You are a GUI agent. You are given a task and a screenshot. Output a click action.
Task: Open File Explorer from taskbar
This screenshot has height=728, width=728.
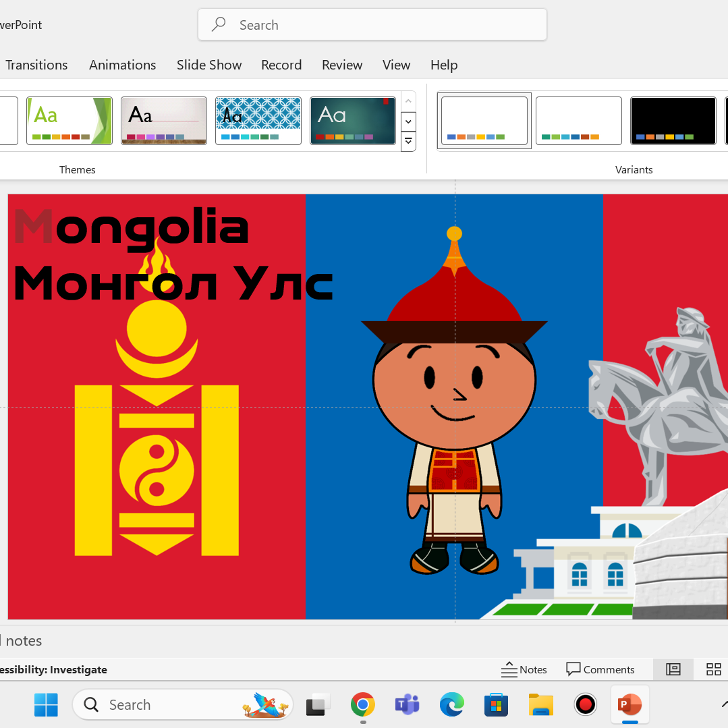[540, 705]
